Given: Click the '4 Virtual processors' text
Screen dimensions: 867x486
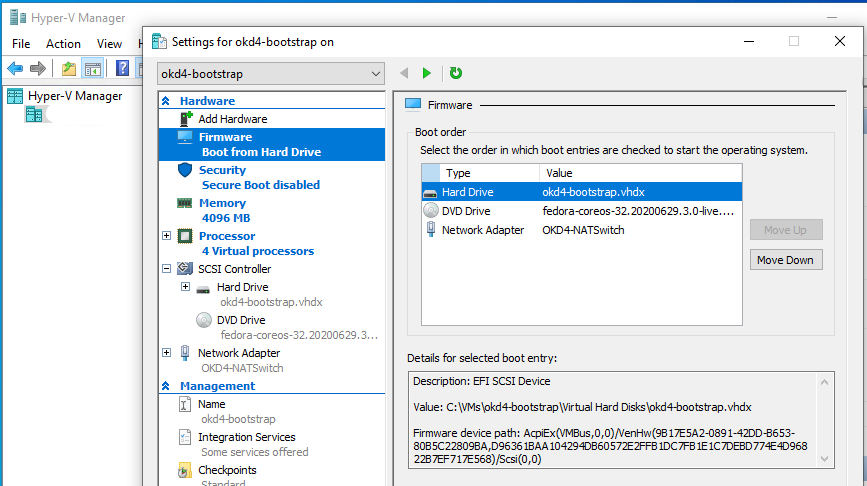Looking at the screenshot, I should (258, 251).
